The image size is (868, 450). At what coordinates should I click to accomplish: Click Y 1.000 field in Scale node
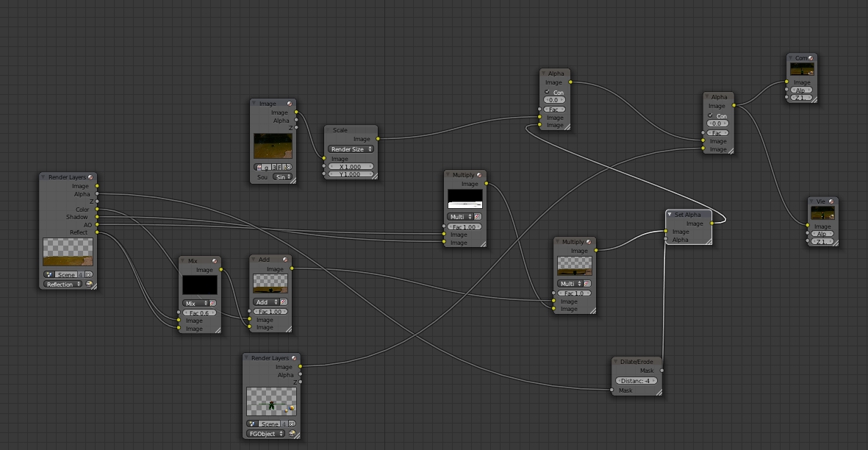pos(351,174)
